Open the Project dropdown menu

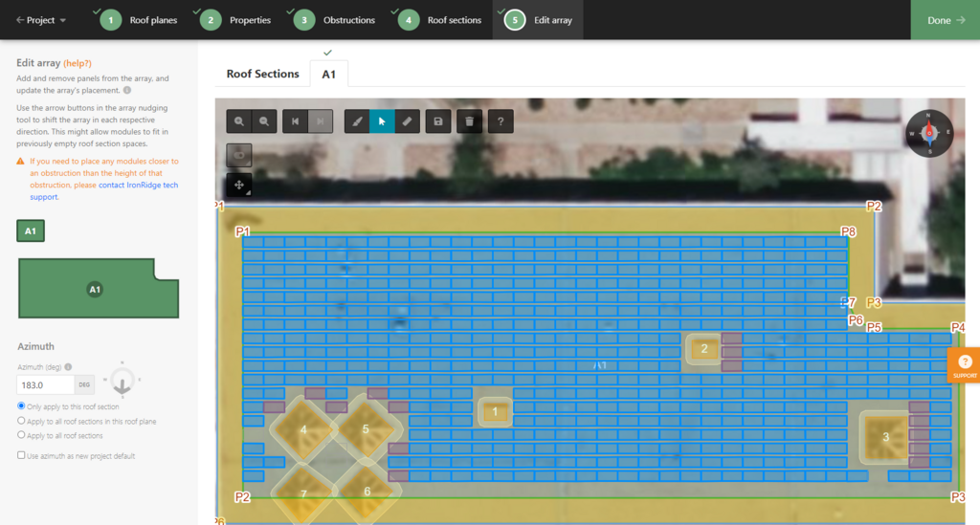pyautogui.click(x=41, y=20)
